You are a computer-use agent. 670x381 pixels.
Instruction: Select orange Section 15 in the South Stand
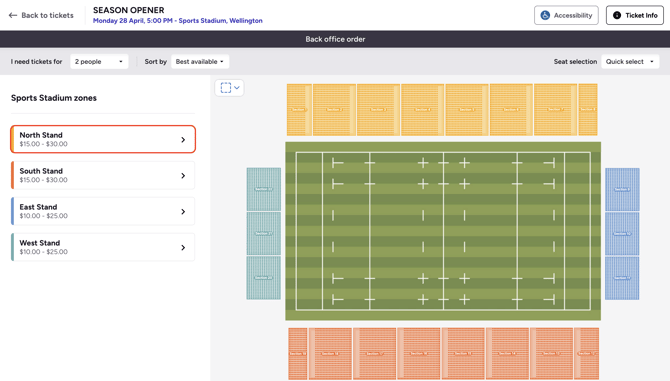point(463,354)
